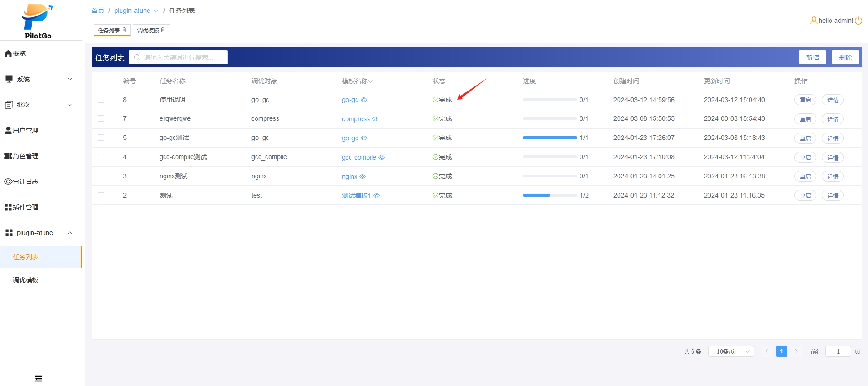
Task: Open 审计日志 in the sidebar
Action: pos(41,182)
